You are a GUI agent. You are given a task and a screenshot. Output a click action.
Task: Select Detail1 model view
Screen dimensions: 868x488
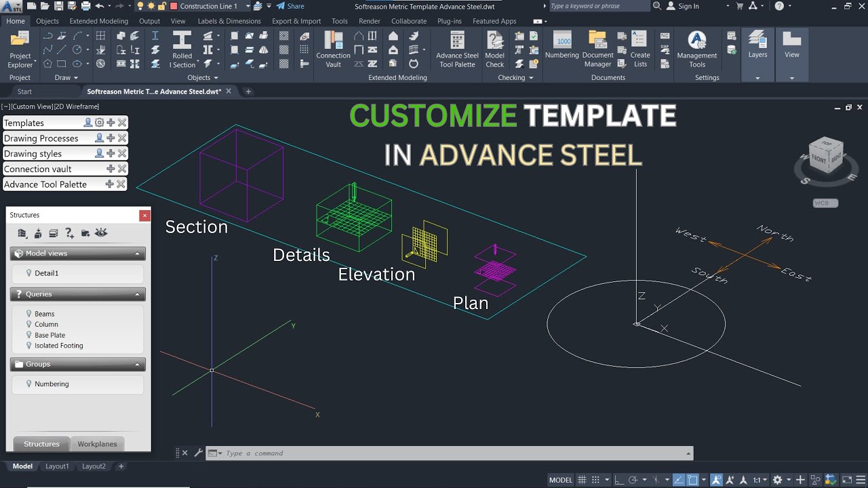click(46, 273)
